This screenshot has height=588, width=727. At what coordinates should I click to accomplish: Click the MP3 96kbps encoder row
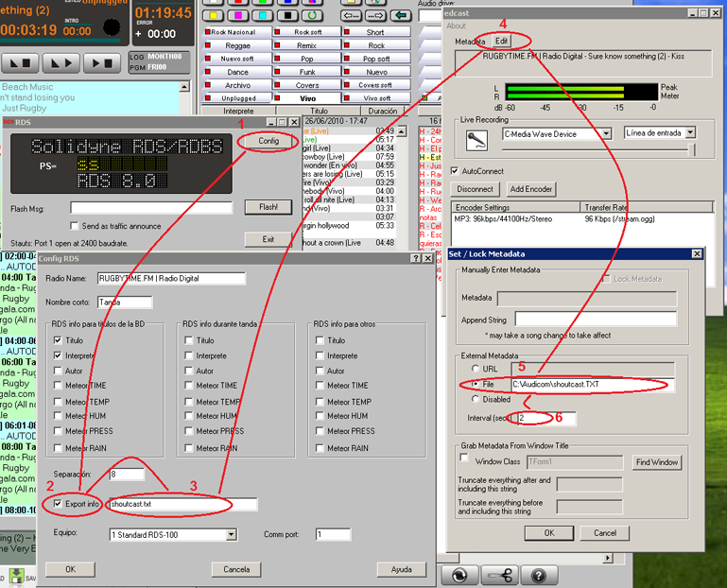[x=581, y=219]
